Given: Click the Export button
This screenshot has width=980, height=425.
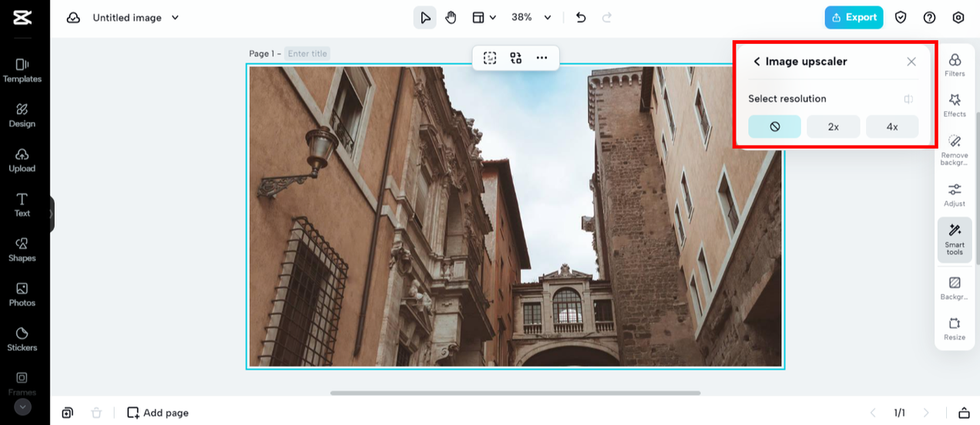Looking at the screenshot, I should 854,17.
